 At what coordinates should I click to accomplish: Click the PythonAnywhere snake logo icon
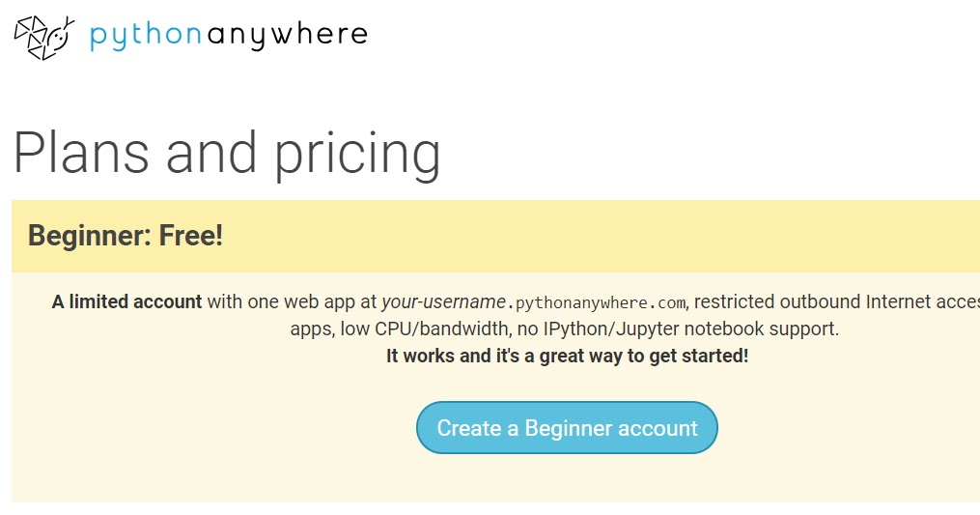point(43,37)
